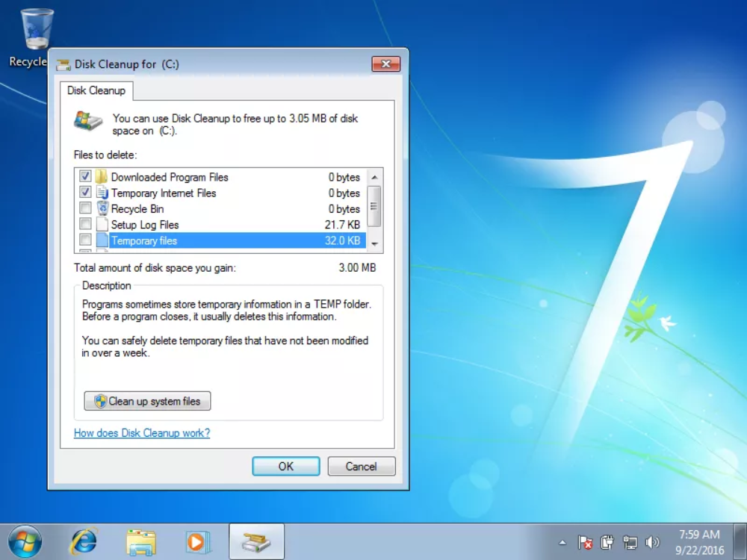This screenshot has width=747, height=560.
Task: Open 'How does Disk Cleanup work?' link
Action: click(x=142, y=433)
